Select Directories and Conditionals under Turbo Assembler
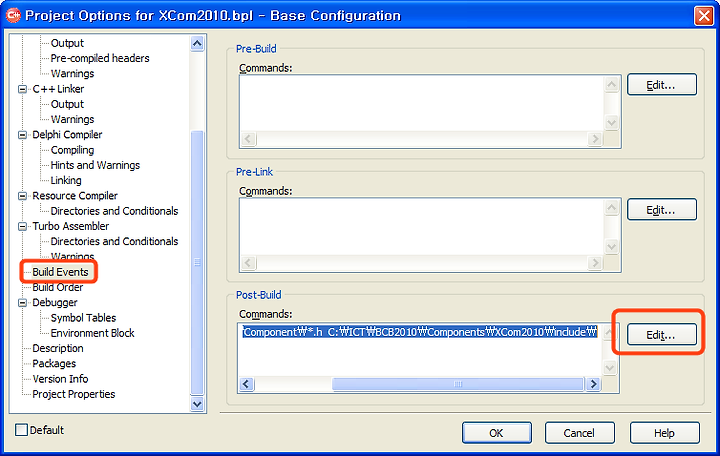The width and height of the screenshot is (720, 456). [x=114, y=242]
